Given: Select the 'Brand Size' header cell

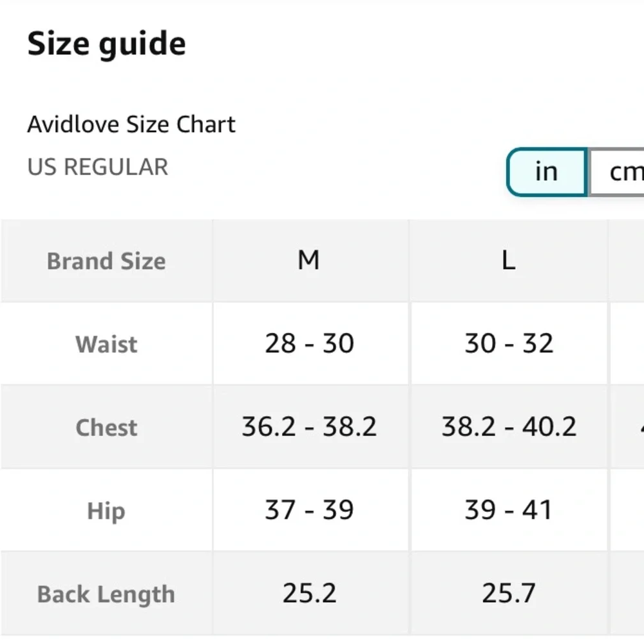Looking at the screenshot, I should (x=106, y=261).
